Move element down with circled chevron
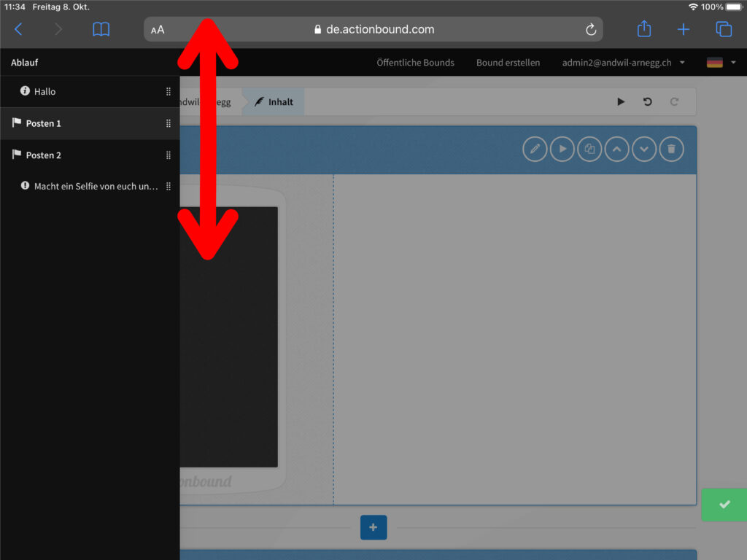This screenshot has height=560, width=747. coord(644,149)
